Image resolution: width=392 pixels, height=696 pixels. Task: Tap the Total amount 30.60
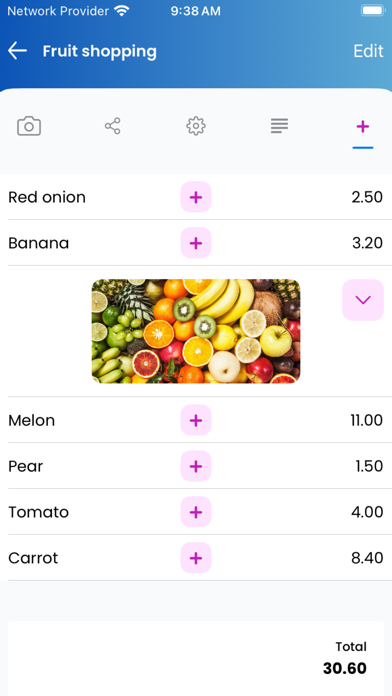pyautogui.click(x=345, y=668)
